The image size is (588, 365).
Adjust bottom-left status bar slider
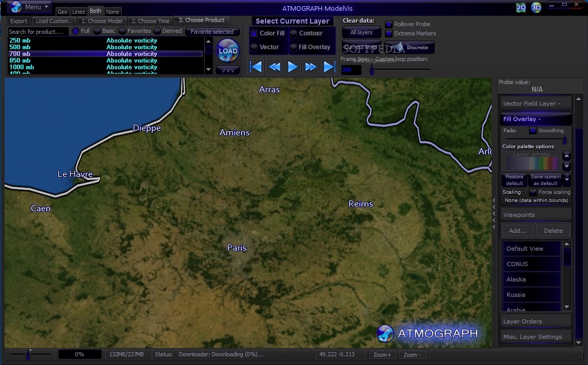29,354
